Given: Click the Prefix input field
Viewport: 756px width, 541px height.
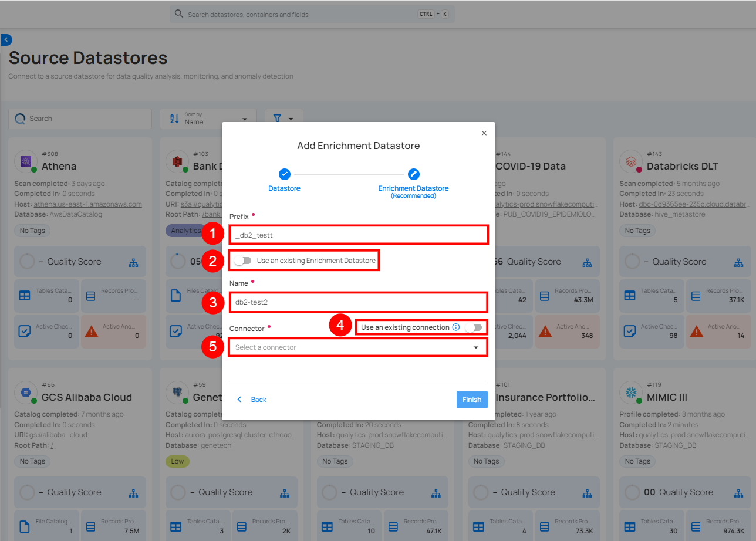Looking at the screenshot, I should point(357,235).
